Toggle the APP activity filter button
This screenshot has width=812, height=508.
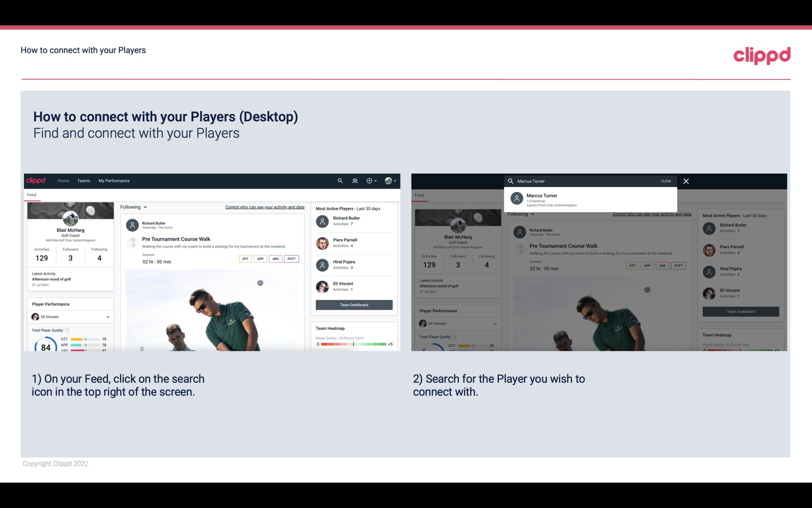coord(259,259)
